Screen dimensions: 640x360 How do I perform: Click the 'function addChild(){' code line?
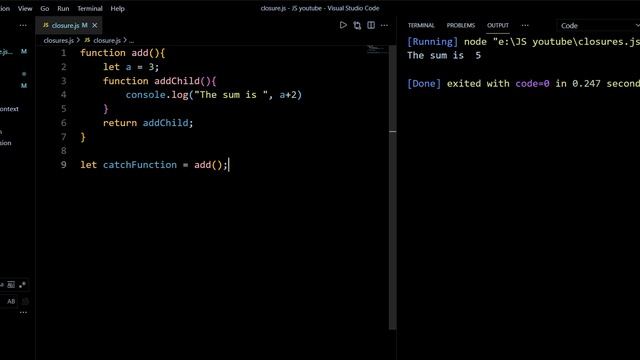click(159, 80)
